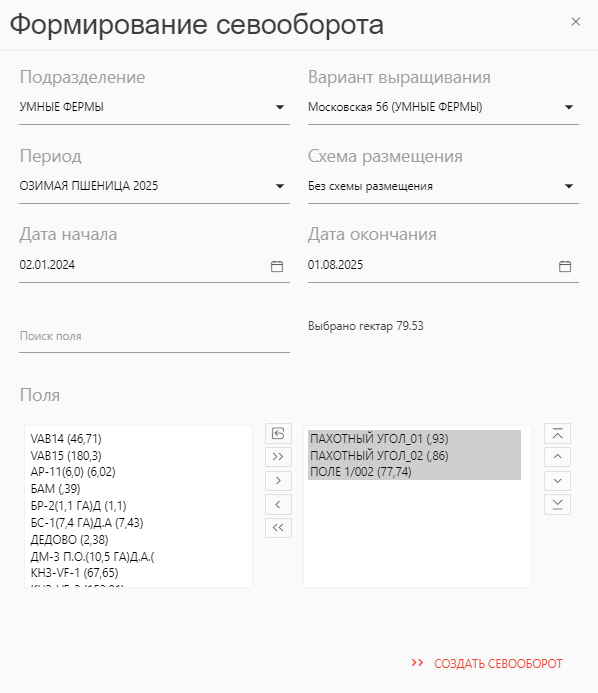This screenshot has height=693, width=598.
Task: Move all fields right with double-arrow button
Action: click(x=278, y=457)
